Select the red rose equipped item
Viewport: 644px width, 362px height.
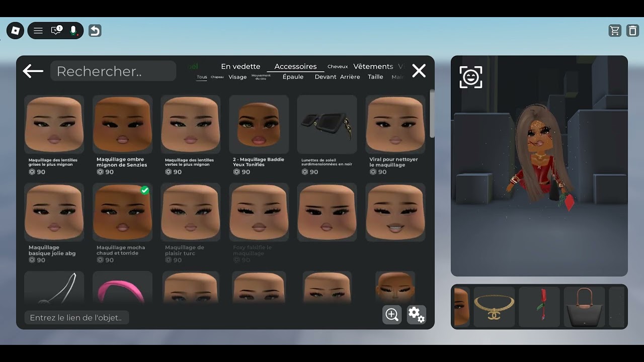click(539, 307)
